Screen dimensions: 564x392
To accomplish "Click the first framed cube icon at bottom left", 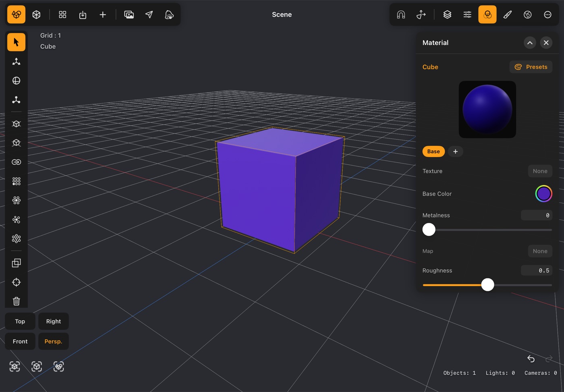I will tap(15, 366).
